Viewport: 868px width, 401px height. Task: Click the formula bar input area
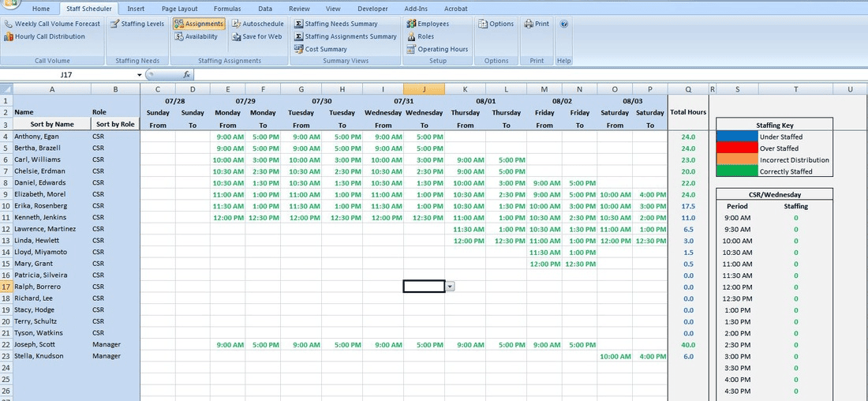pyautogui.click(x=530, y=75)
